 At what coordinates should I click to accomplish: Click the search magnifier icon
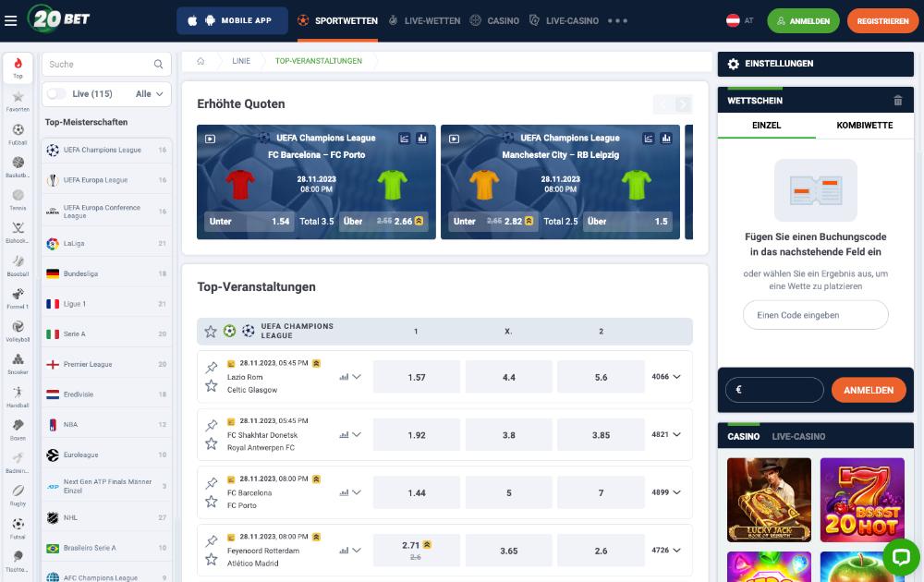pyautogui.click(x=158, y=65)
